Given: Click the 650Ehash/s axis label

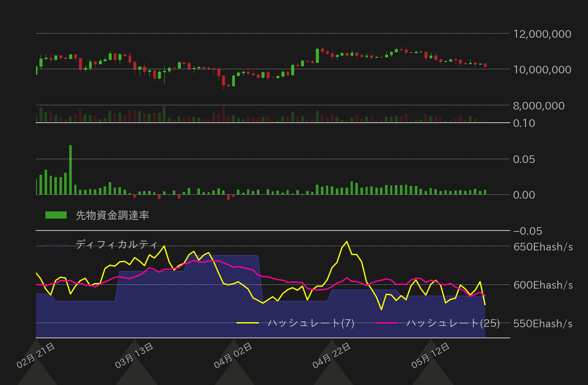Looking at the screenshot, I should 543,247.
